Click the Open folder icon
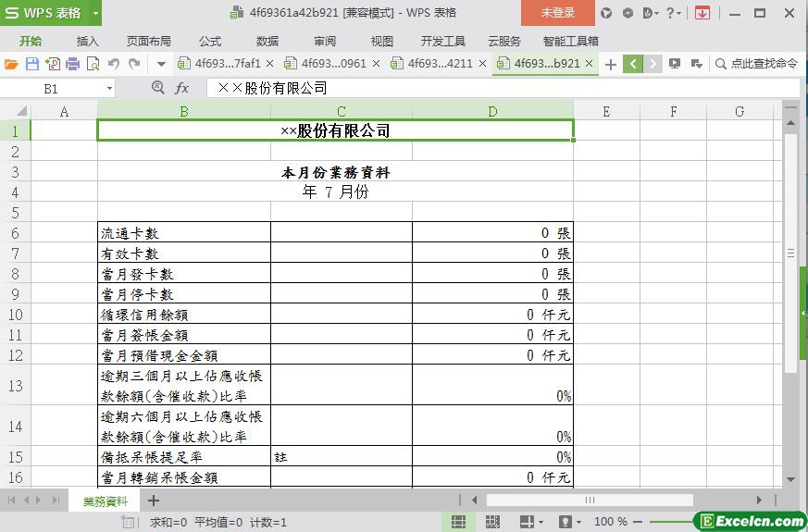808x532 pixels. point(11,64)
